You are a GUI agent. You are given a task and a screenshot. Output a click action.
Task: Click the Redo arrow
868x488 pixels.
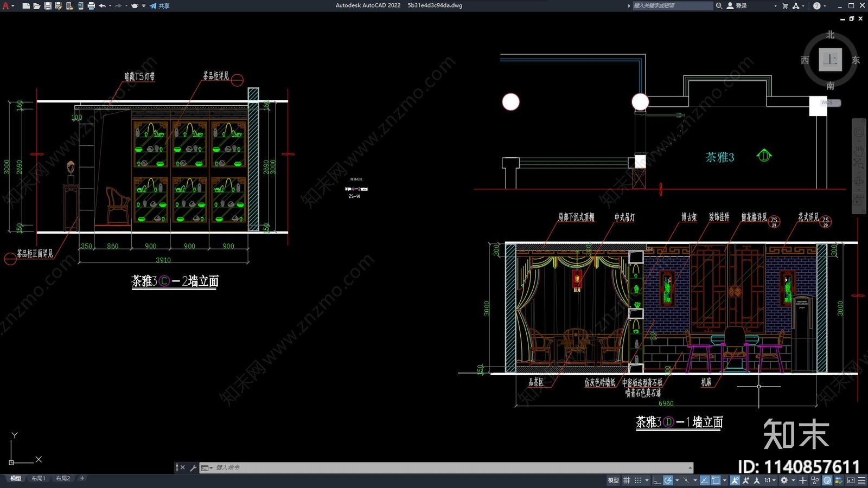tap(118, 5)
